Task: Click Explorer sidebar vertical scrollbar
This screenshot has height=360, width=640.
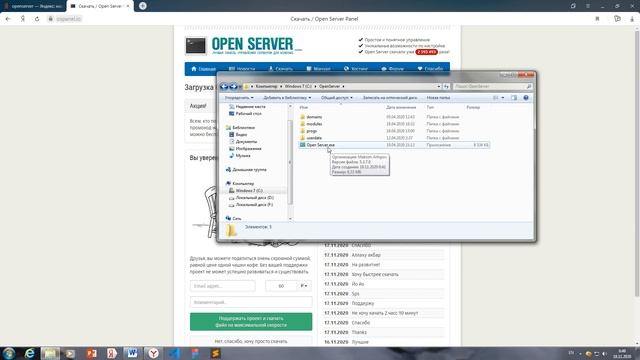Action: pyautogui.click(x=290, y=162)
